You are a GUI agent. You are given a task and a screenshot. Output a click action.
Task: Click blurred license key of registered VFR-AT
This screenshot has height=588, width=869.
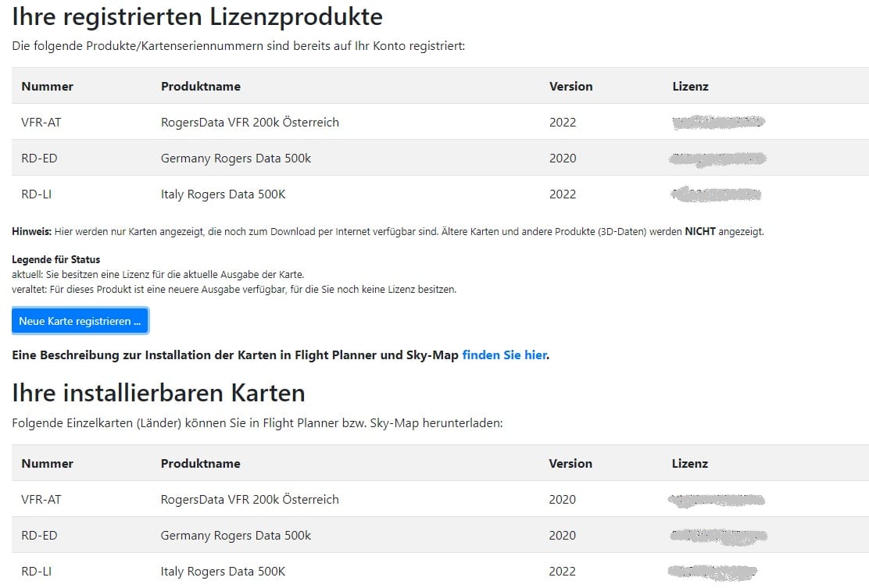click(x=718, y=122)
